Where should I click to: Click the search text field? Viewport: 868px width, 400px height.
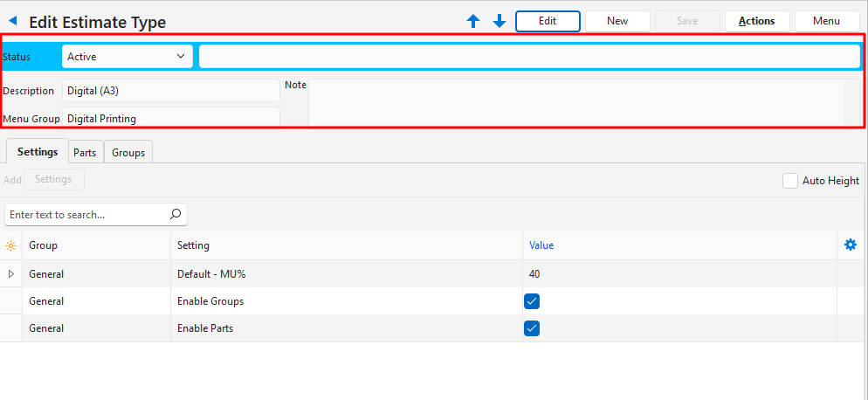[86, 214]
